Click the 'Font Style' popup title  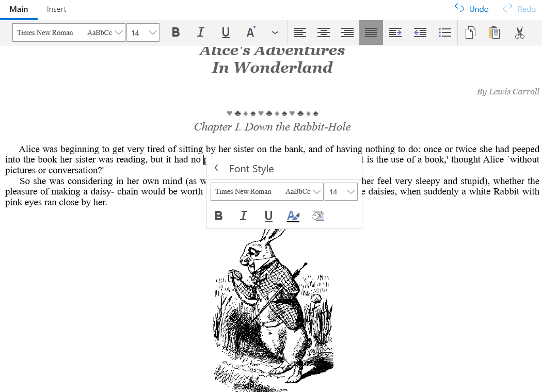click(x=251, y=169)
